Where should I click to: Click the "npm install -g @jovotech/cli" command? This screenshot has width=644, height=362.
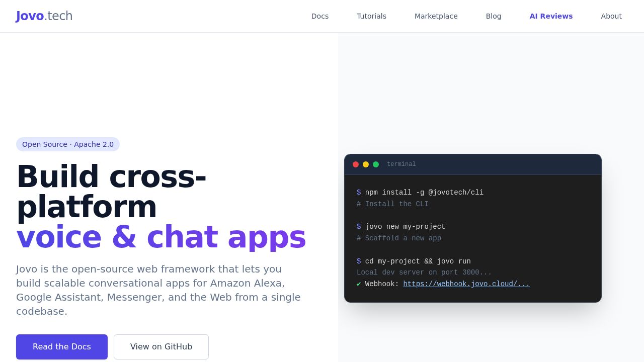(x=424, y=193)
